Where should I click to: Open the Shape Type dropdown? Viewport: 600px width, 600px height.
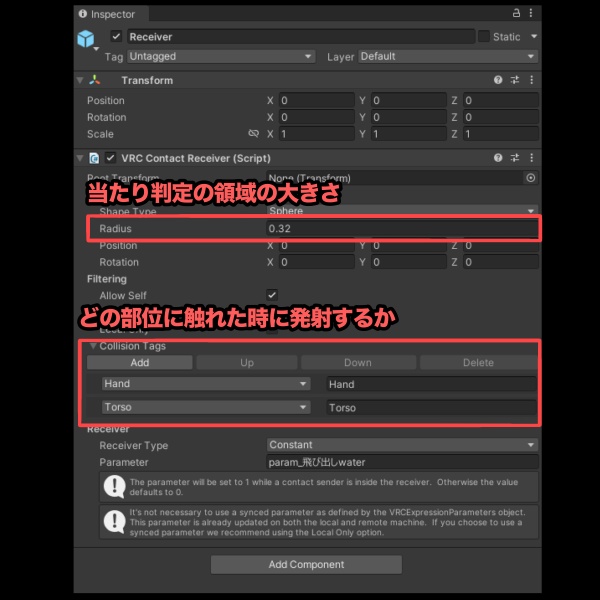click(x=402, y=210)
